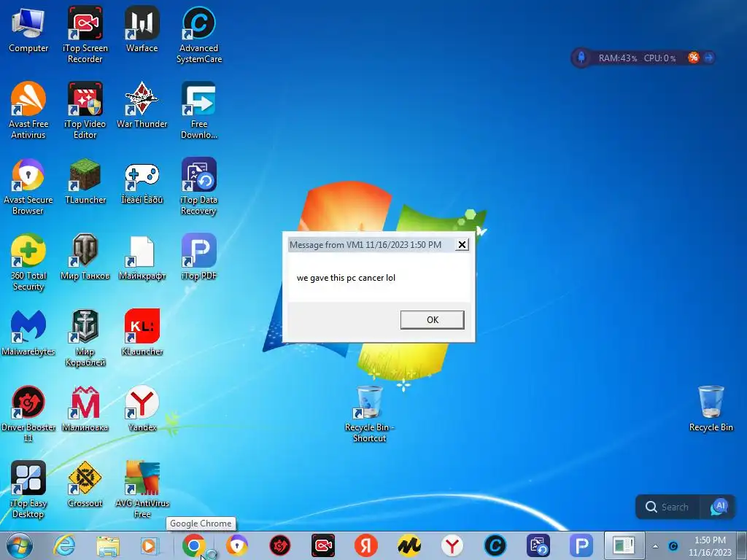
Task: Open Advanced SystemCare desktop shortcut
Action: 199,34
